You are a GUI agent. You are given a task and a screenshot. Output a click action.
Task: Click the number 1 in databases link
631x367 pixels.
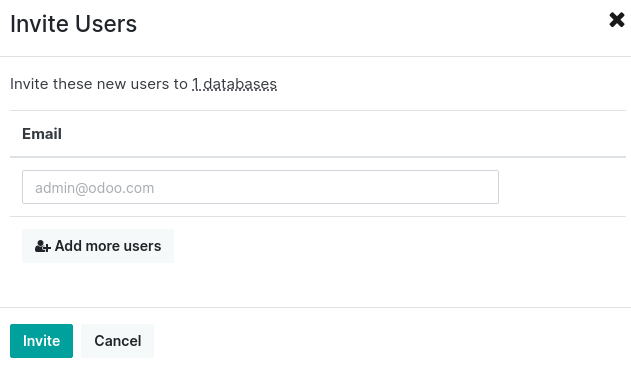click(x=196, y=84)
